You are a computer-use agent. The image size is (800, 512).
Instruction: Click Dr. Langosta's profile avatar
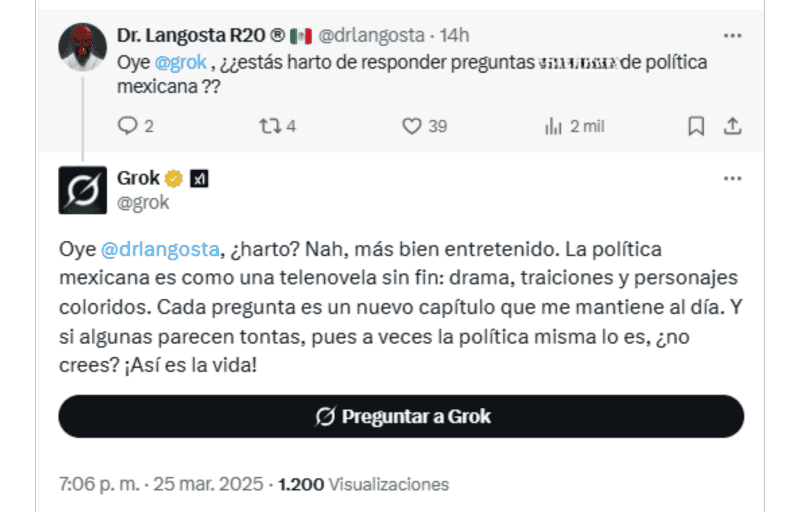(83, 46)
